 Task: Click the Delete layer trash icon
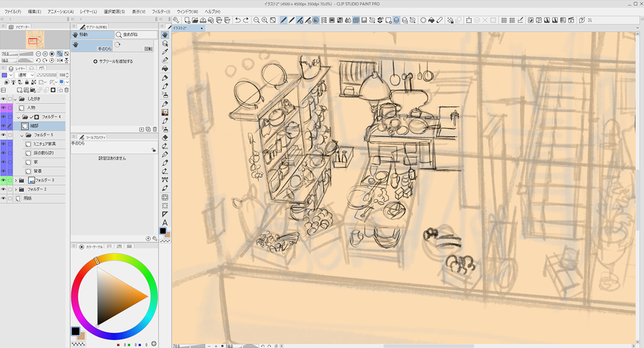coord(67,90)
